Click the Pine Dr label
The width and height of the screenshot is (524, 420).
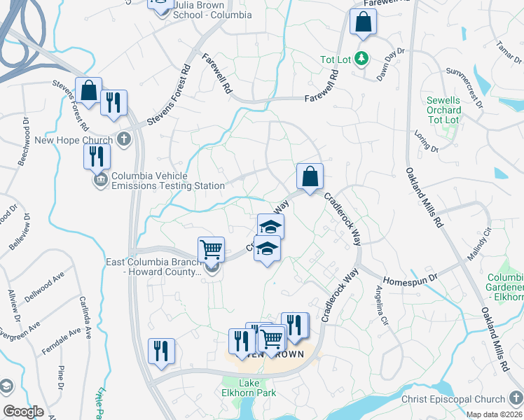(61, 377)
